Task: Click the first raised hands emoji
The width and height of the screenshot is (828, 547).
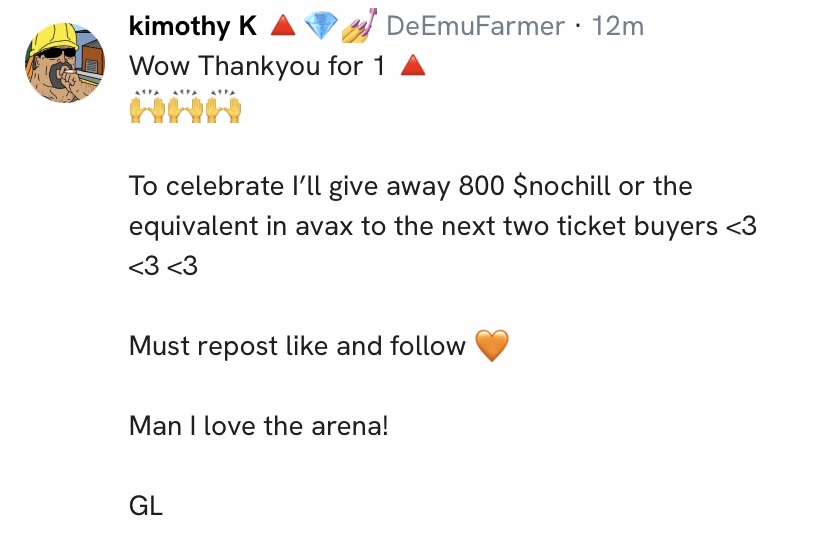Action: click(x=147, y=106)
